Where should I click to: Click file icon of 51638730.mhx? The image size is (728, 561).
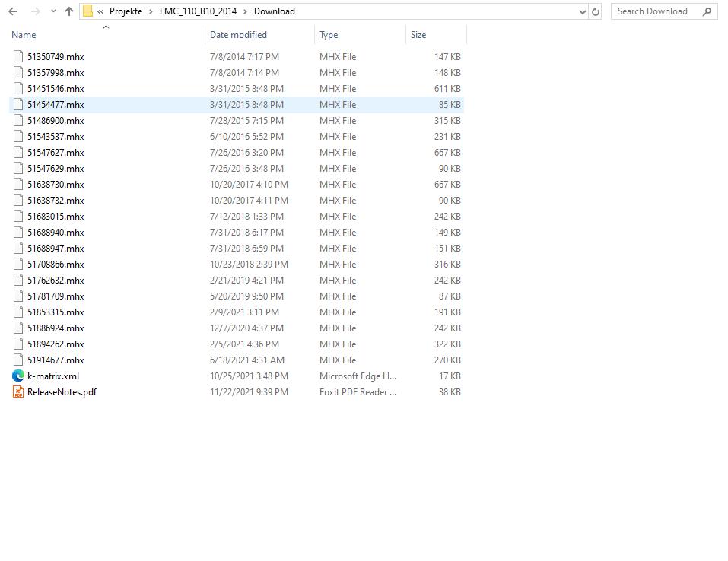[x=18, y=184]
